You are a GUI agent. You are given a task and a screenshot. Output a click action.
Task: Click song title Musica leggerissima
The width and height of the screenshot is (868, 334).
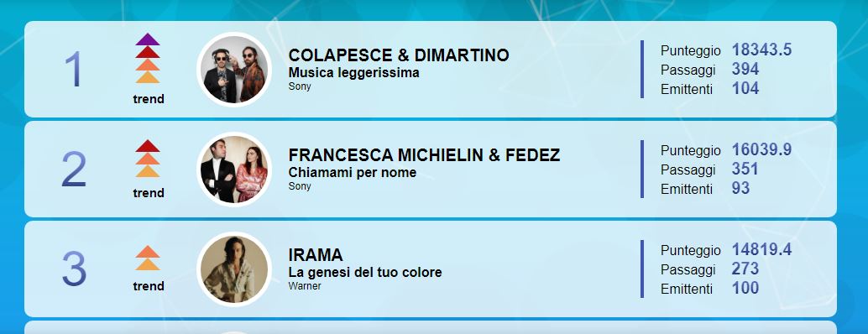click(x=353, y=73)
